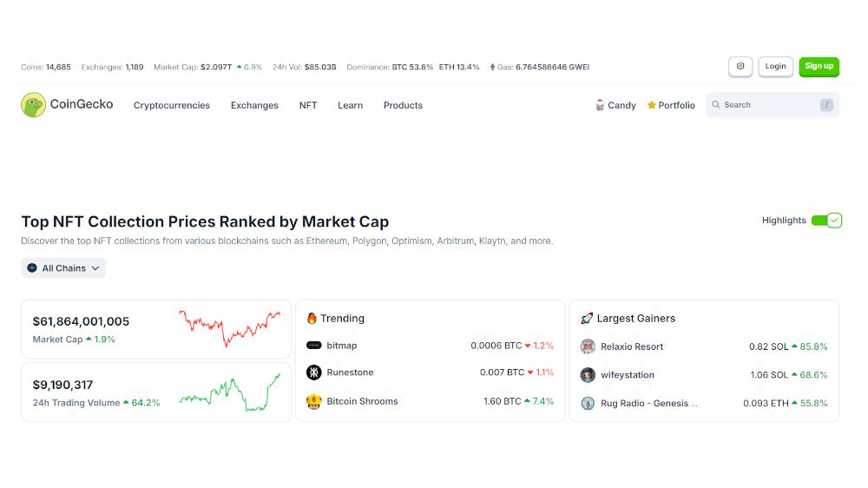This screenshot has width=868, height=488.
Task: Click the Largest Gainers rocket icon
Action: (x=587, y=319)
